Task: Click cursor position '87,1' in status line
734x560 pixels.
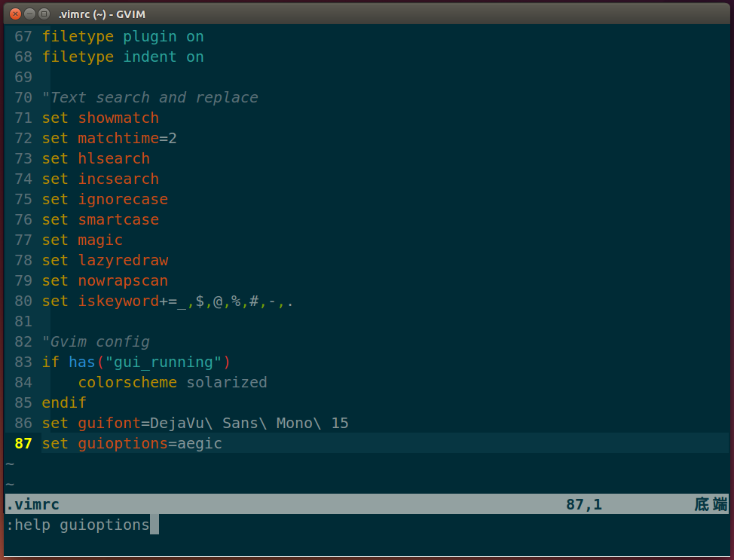Action: [x=584, y=504]
